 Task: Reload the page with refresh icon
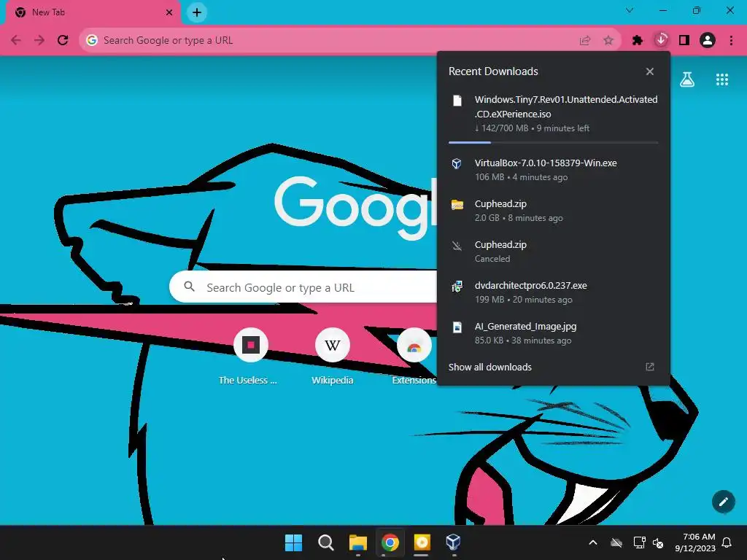[x=63, y=41]
